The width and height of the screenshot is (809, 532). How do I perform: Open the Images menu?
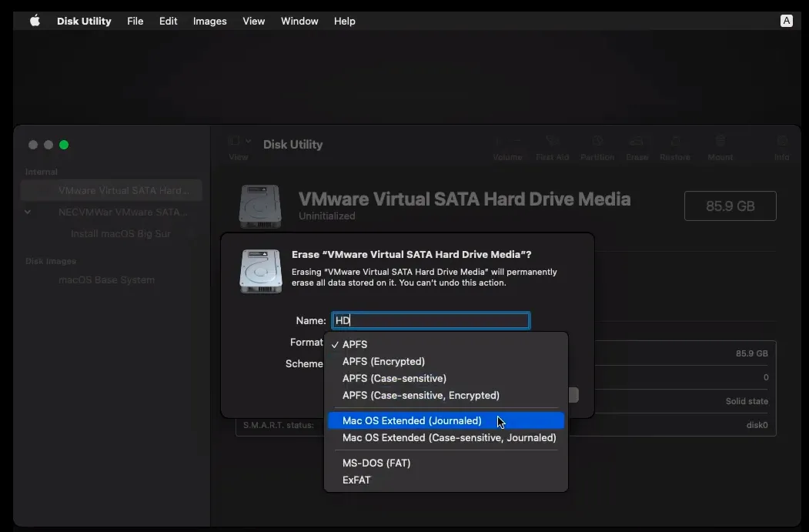click(x=209, y=21)
